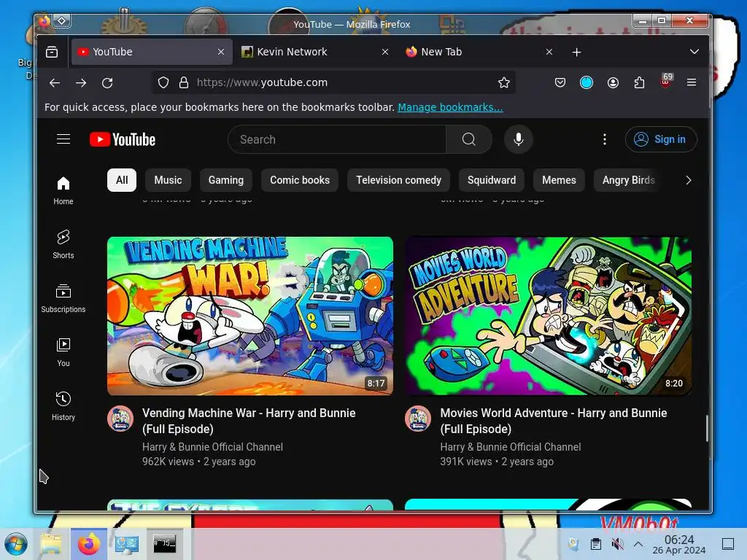747x560 pixels.
Task: View site security padlock info
Action: [184, 83]
